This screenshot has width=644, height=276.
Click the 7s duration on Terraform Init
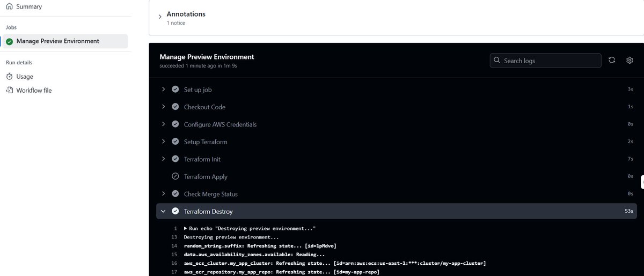click(x=631, y=159)
